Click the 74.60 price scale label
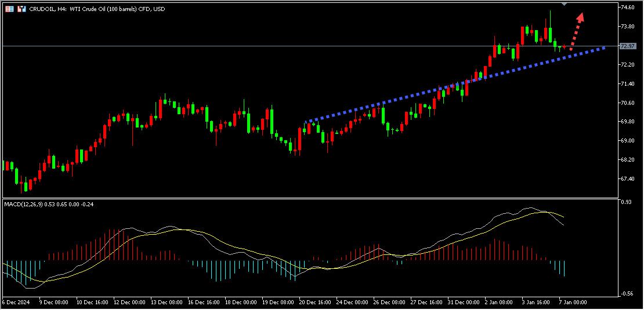Screen dimensions: 644x310 click(627, 8)
